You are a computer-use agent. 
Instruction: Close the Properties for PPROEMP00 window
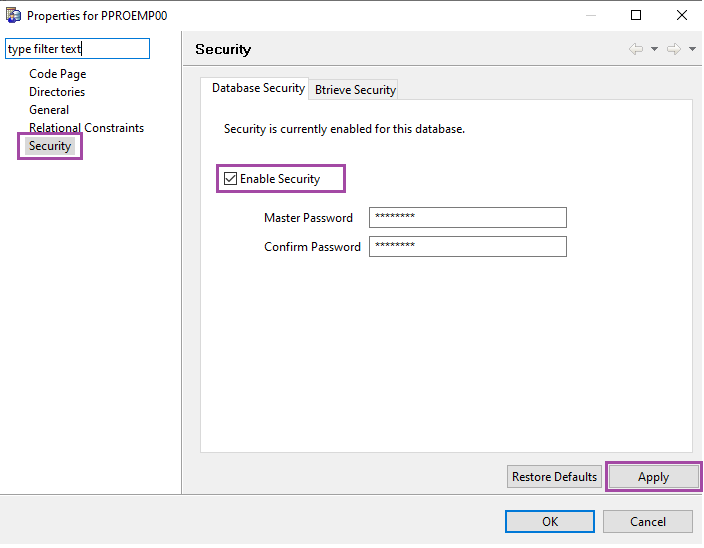(681, 15)
